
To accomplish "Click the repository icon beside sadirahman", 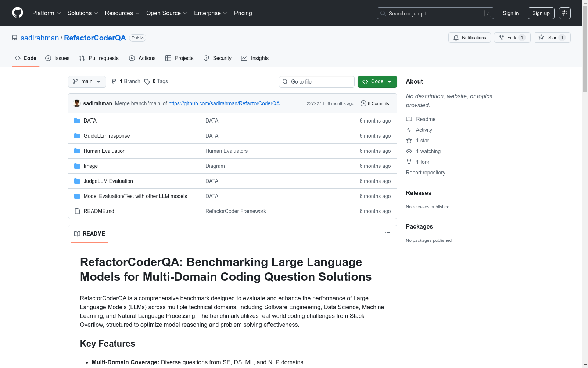I will 15,38.
